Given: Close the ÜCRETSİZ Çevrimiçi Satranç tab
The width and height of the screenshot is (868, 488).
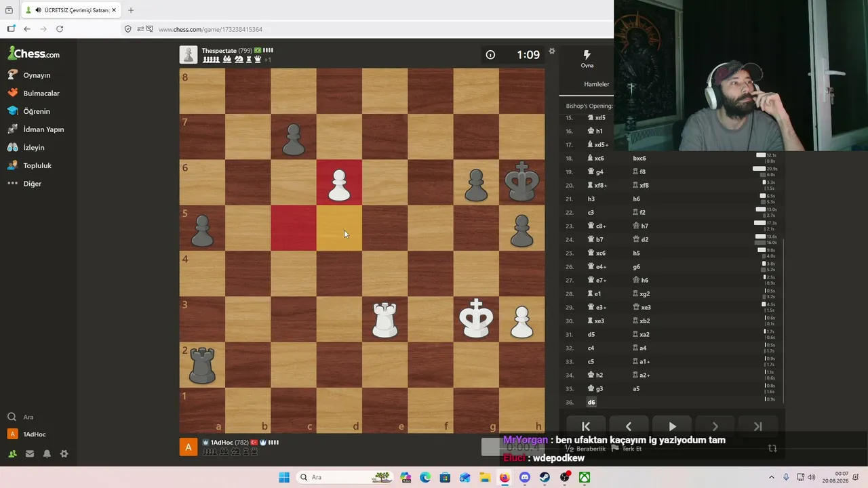Looking at the screenshot, I should click(x=114, y=10).
